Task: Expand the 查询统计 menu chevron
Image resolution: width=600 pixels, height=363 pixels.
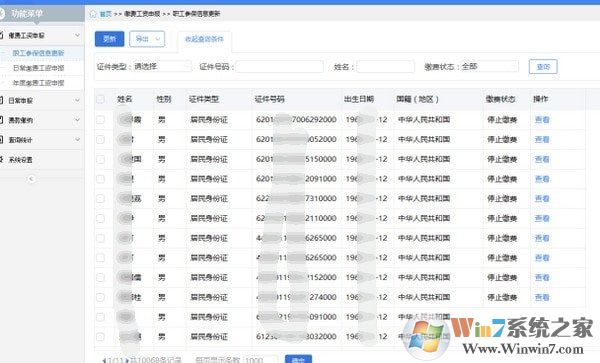Action: 77,140
